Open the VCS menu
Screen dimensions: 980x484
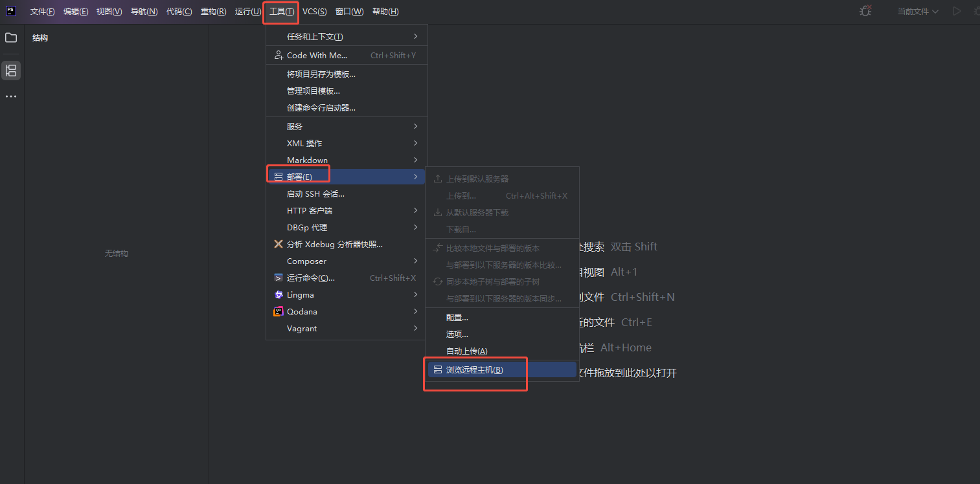pyautogui.click(x=315, y=12)
